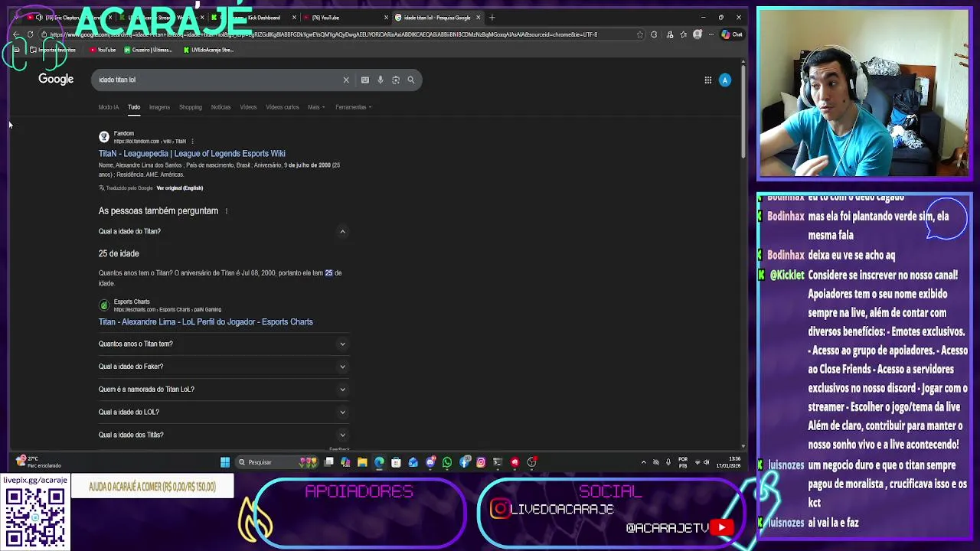Screen dimensions: 980x551
Task: Open Instagram from taskbar
Action: point(481,462)
